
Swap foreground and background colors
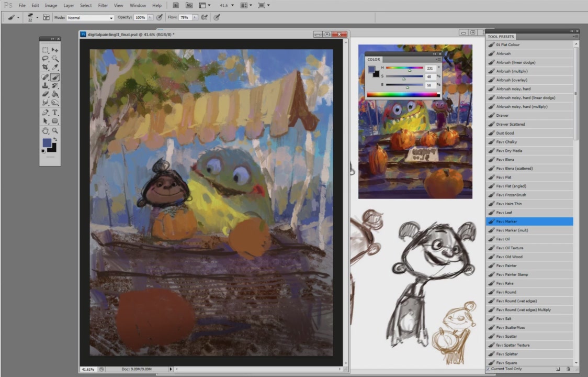(x=55, y=139)
